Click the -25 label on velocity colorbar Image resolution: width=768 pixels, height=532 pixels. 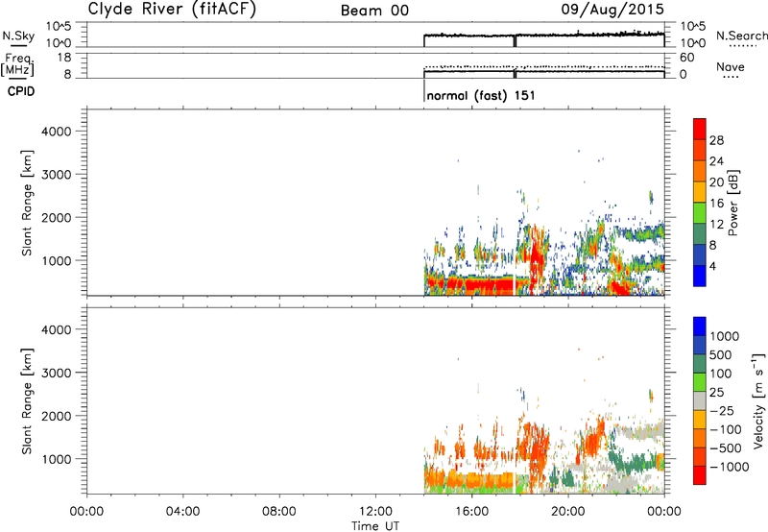(x=722, y=411)
